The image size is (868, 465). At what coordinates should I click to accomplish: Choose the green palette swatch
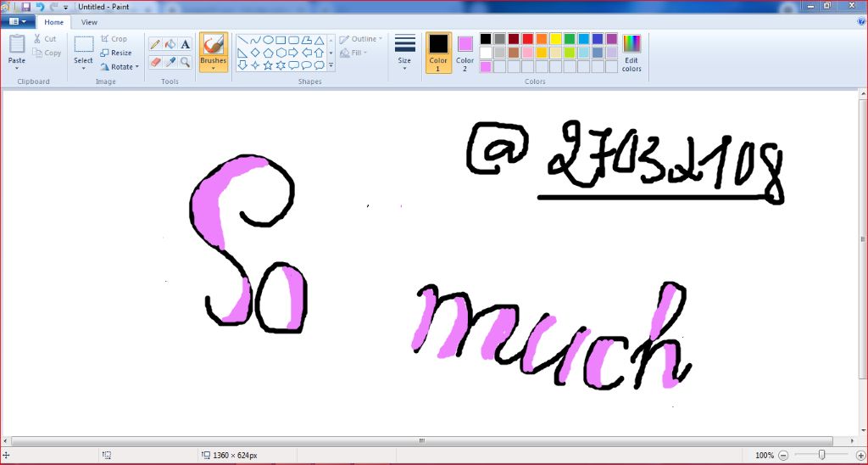570,39
